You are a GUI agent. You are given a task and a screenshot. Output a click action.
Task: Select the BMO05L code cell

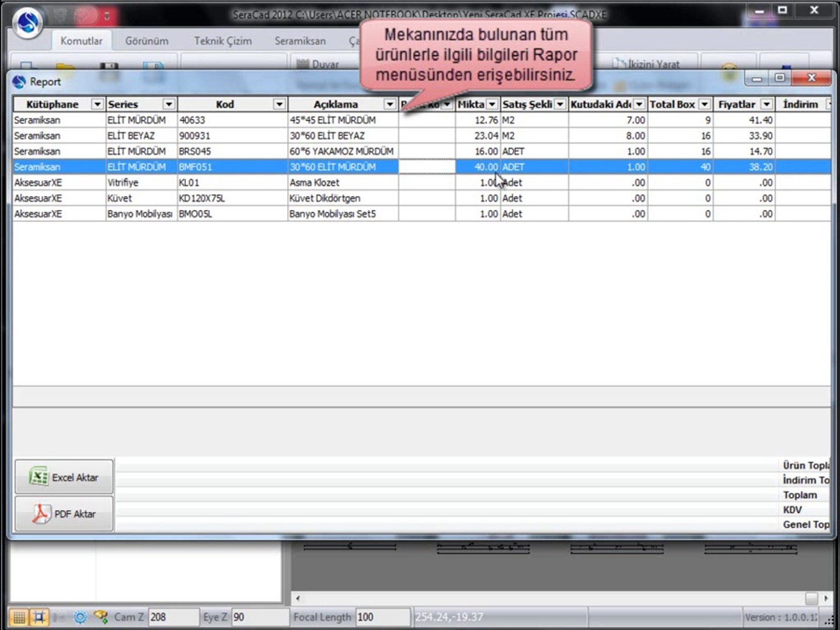[x=232, y=214]
